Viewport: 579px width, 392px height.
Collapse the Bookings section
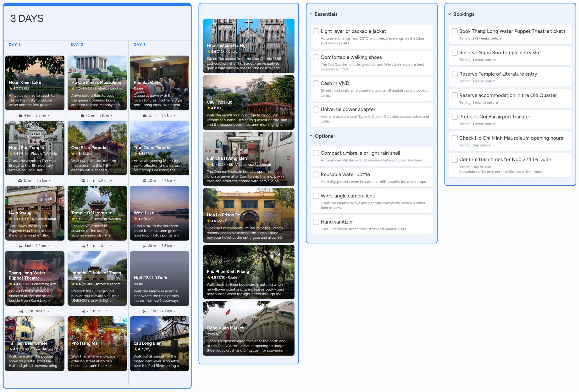coord(449,14)
